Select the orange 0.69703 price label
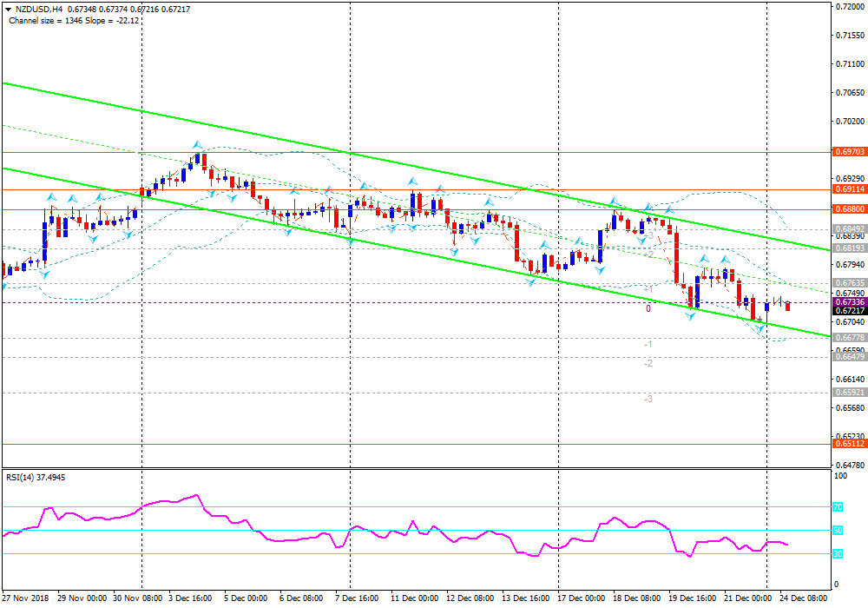The width and height of the screenshot is (868, 608). click(849, 152)
